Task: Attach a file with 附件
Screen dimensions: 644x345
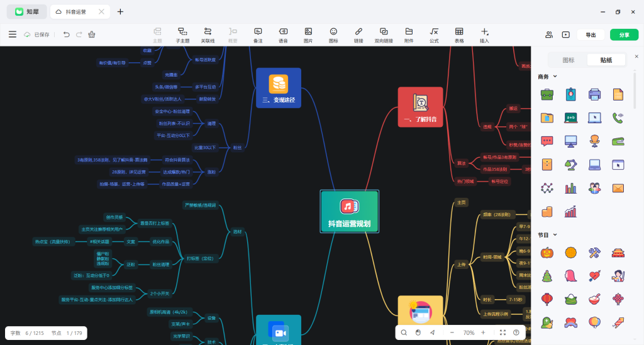Action: click(409, 35)
